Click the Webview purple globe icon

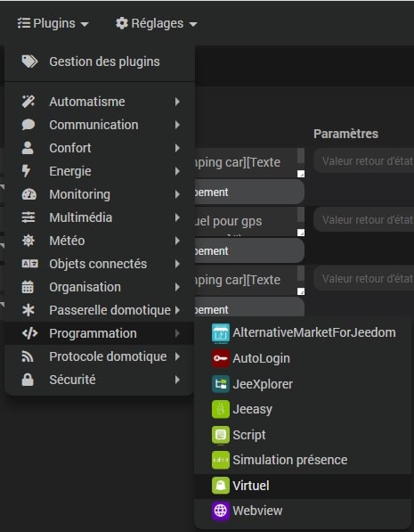[x=221, y=511]
